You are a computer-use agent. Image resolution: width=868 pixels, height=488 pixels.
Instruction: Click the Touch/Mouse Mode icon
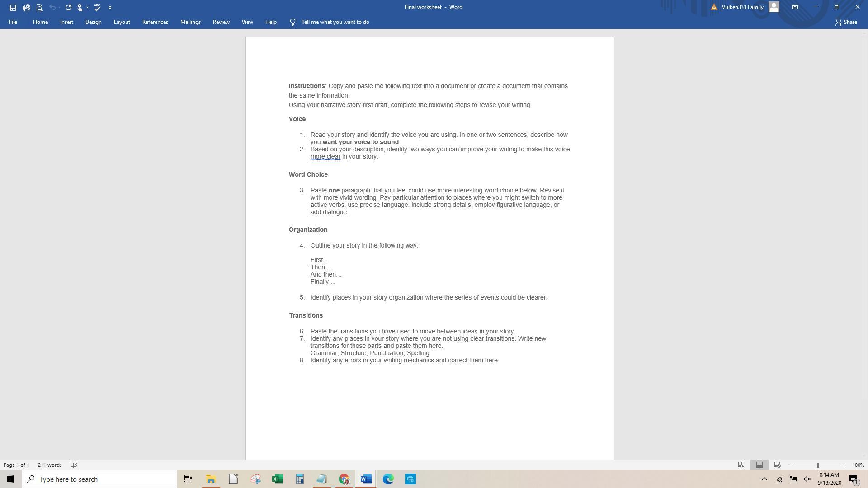[80, 7]
